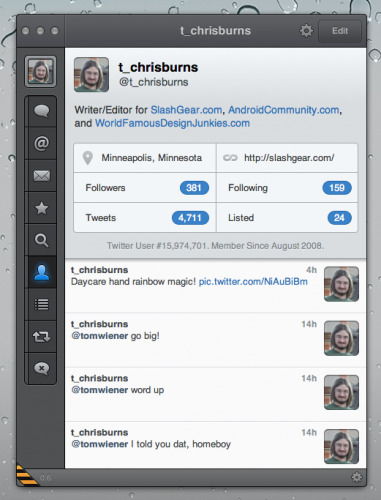Click @tomwiener in 'I told you dat' tweet
The width and height of the screenshot is (381, 500).
click(99, 444)
